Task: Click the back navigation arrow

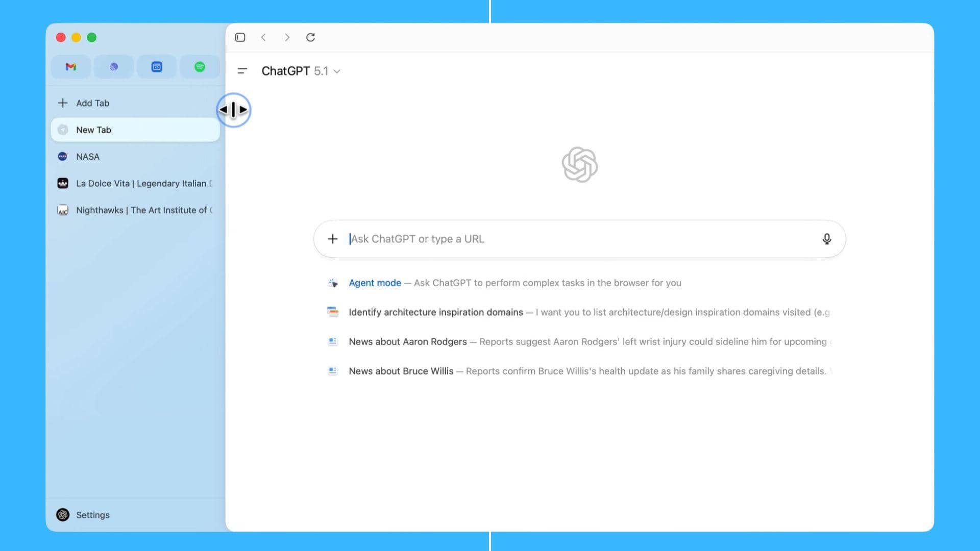Action: (x=263, y=37)
